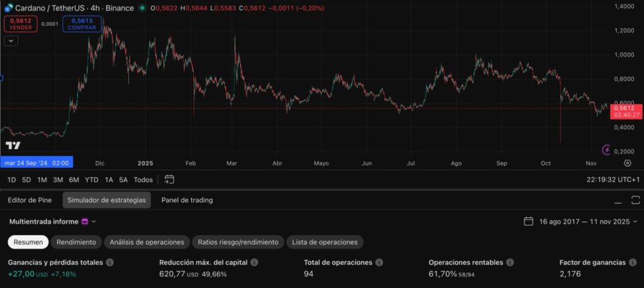Click info icon for Operaciones rentables

[x=509, y=262]
